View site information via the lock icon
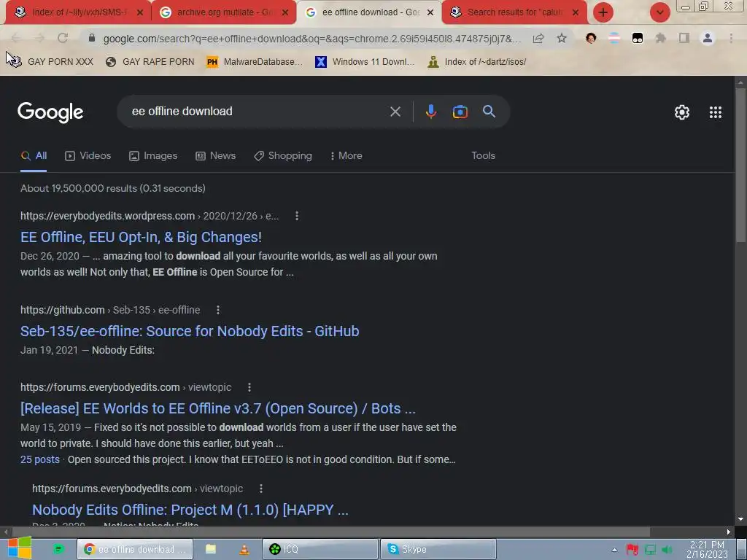Screen dimensions: 747x560 click(92, 38)
